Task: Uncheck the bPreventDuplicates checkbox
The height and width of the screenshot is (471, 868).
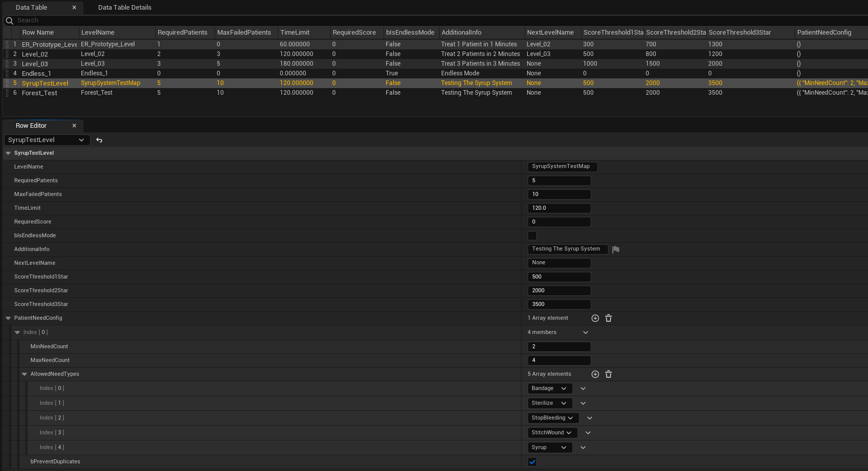Action: tap(532, 462)
